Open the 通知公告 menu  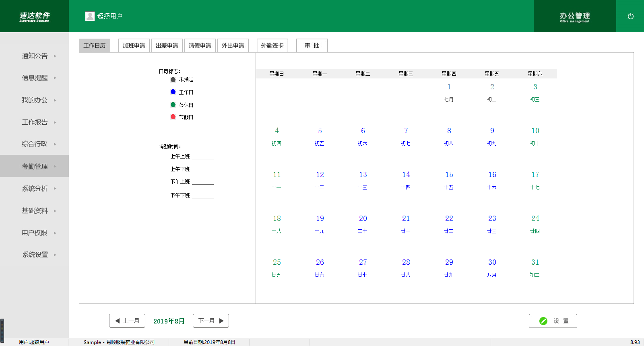point(35,56)
